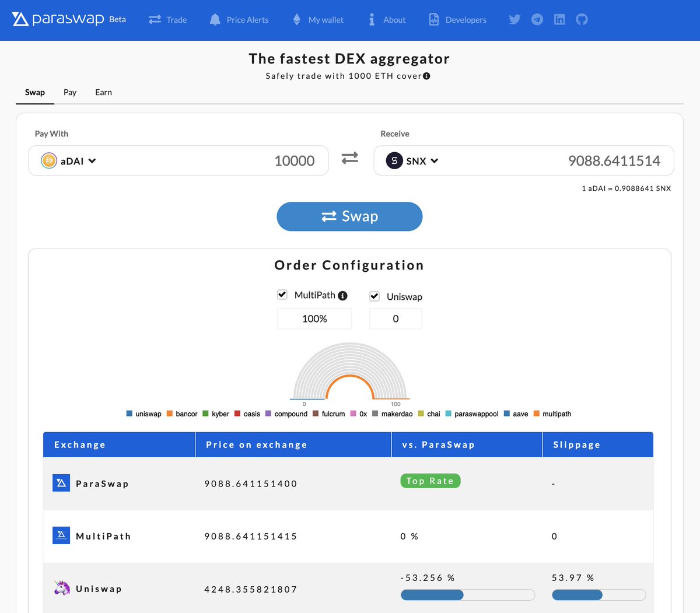Click the swap-direction arrows between token fields
Screen dimensions: 700x613
(350, 158)
